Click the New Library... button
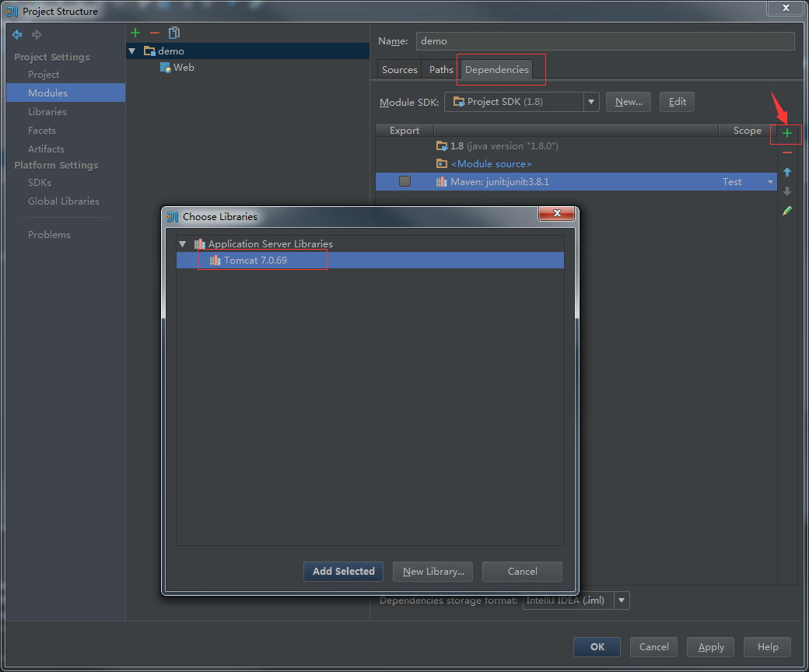 point(433,572)
